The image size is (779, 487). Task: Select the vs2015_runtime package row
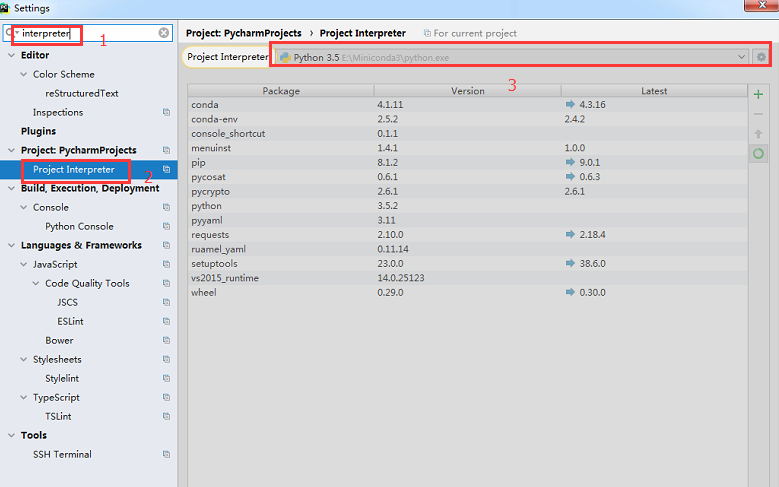point(467,277)
